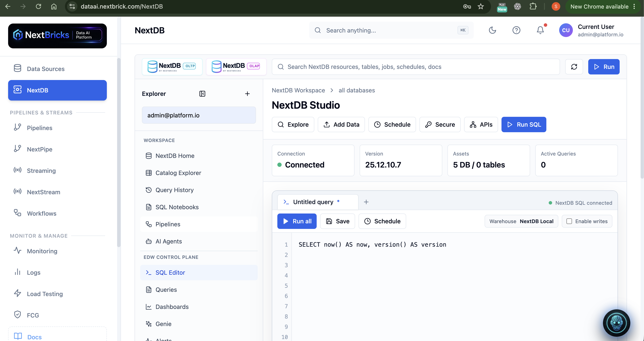Toggle dark mode moon icon

[492, 30]
